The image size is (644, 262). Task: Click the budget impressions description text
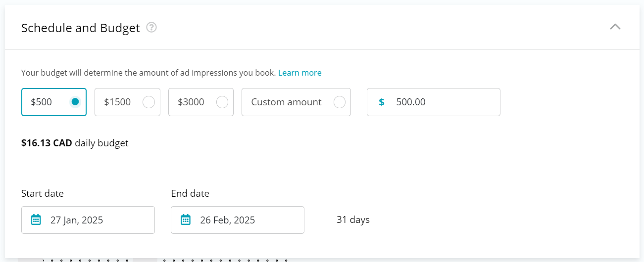point(149,73)
